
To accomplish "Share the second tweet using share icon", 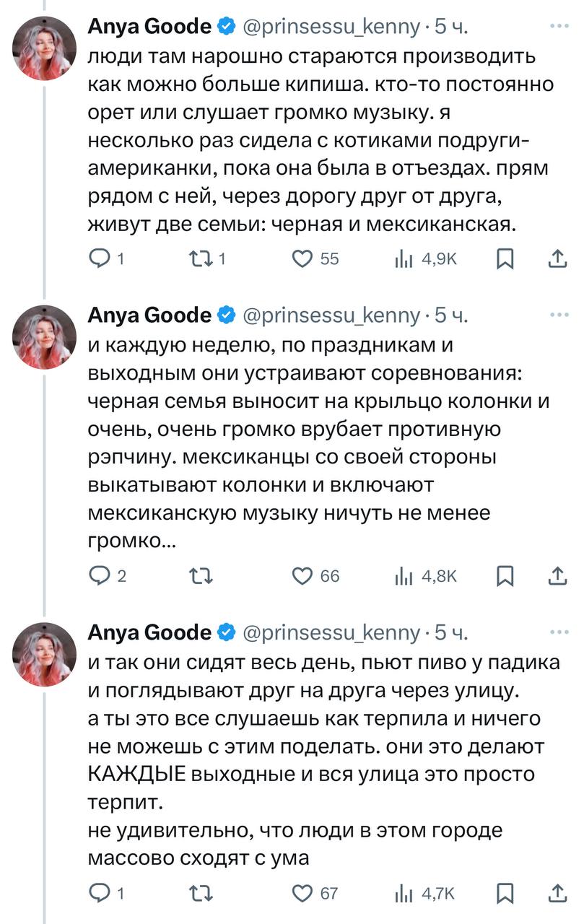I will [557, 576].
